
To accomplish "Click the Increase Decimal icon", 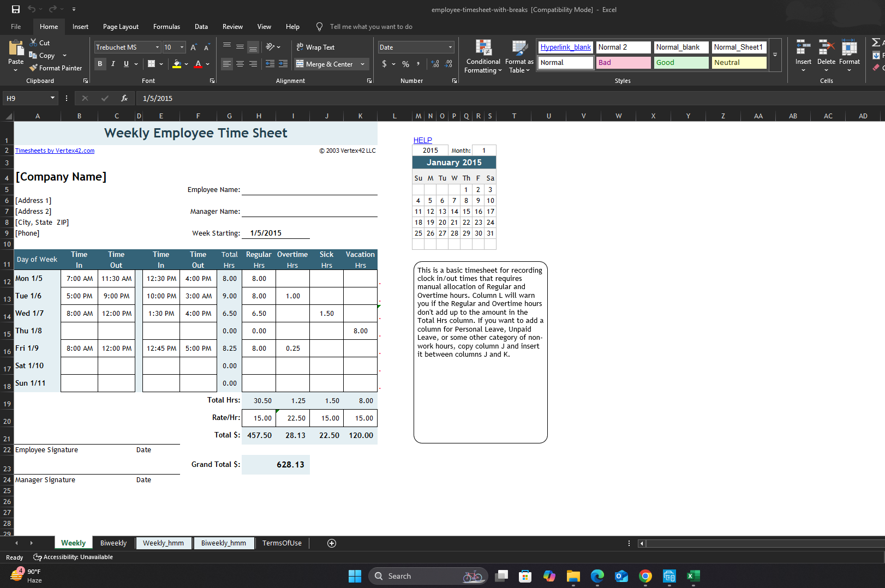I will click(x=434, y=64).
